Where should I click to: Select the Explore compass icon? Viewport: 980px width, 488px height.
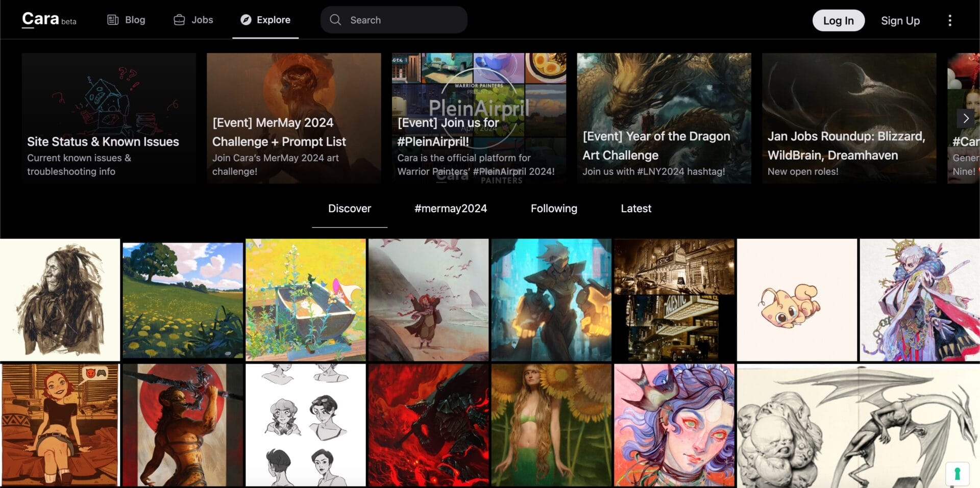pos(246,20)
